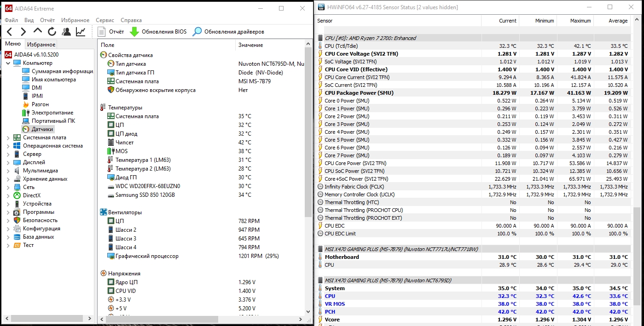Click the Отчёт report toolbar button
The width and height of the screenshot is (644, 326).
click(111, 32)
